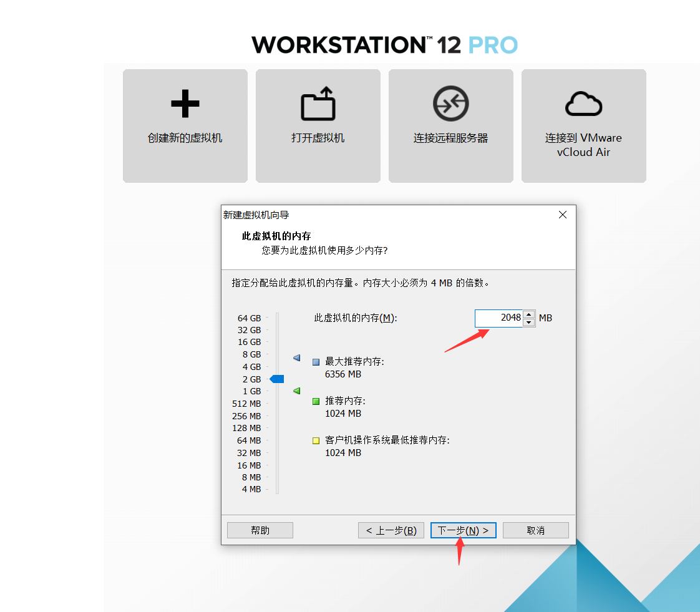
Task: Click the blue square legend for 最大推荐内存
Action: (316, 362)
